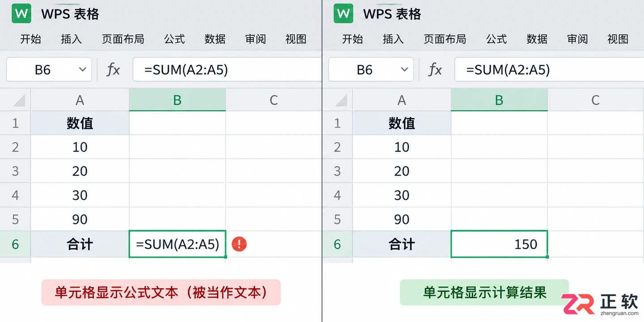This screenshot has width=644, height=322.
Task: Click cell with value 10 in right sheet
Action: point(402,147)
